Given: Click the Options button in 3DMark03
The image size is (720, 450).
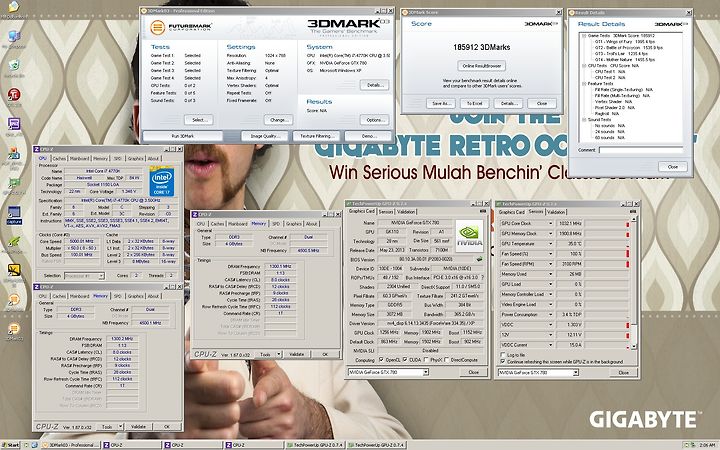Looking at the screenshot, I should tap(375, 120).
